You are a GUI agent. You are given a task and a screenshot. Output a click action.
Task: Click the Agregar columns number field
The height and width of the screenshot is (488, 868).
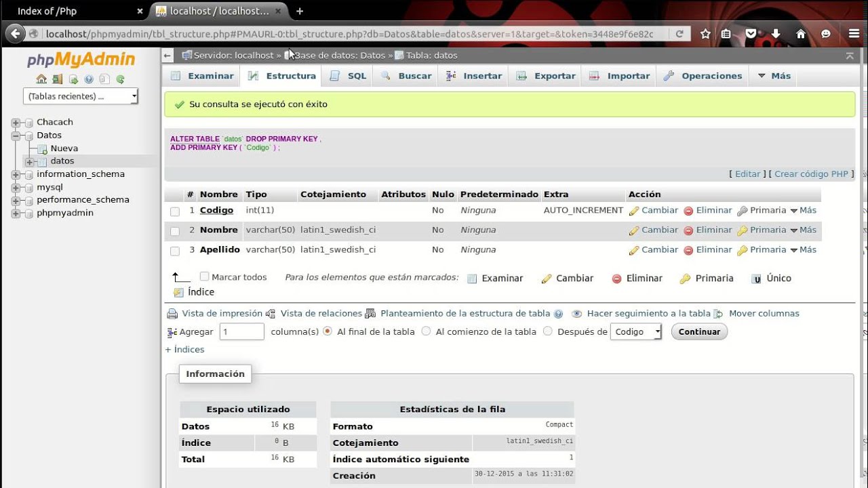click(241, 331)
